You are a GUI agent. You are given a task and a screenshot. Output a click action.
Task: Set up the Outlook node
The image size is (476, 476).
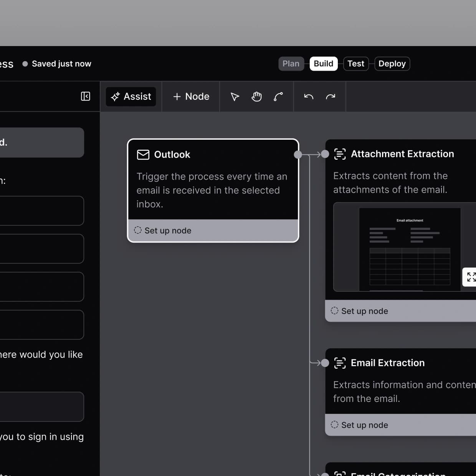(213, 230)
